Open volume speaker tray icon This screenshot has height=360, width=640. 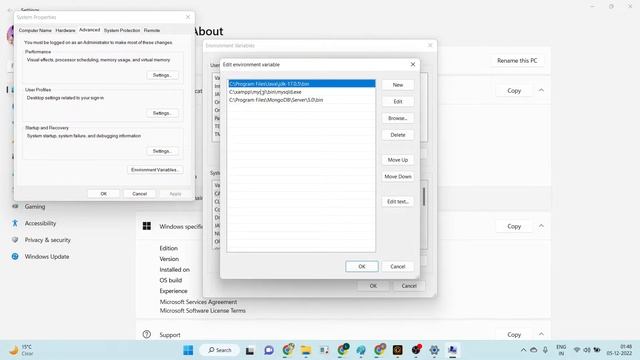click(x=587, y=350)
